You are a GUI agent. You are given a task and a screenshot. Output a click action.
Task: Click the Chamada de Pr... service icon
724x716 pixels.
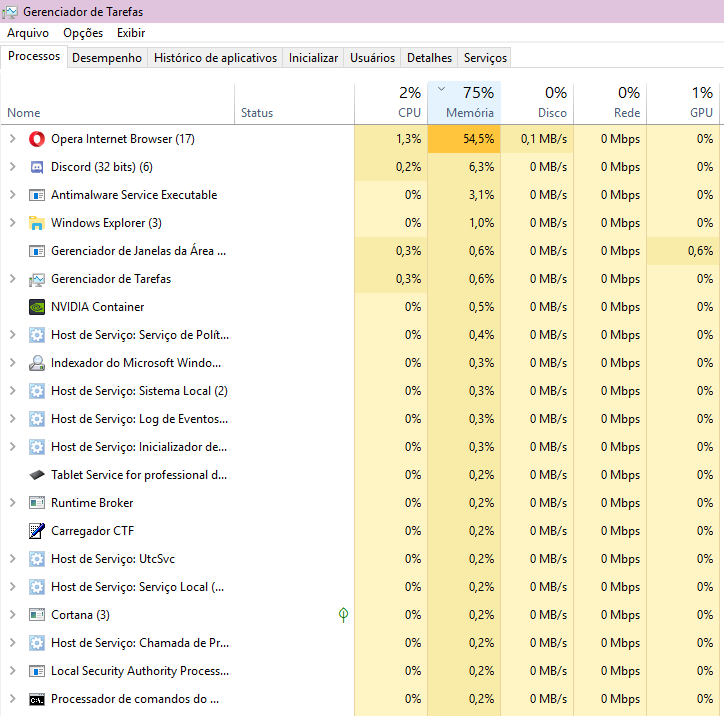(x=36, y=643)
